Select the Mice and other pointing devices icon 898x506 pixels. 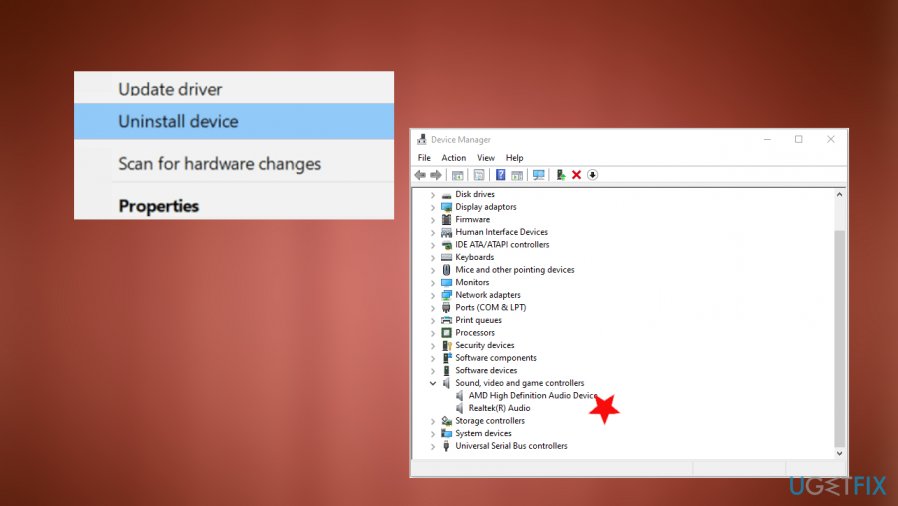coord(447,270)
